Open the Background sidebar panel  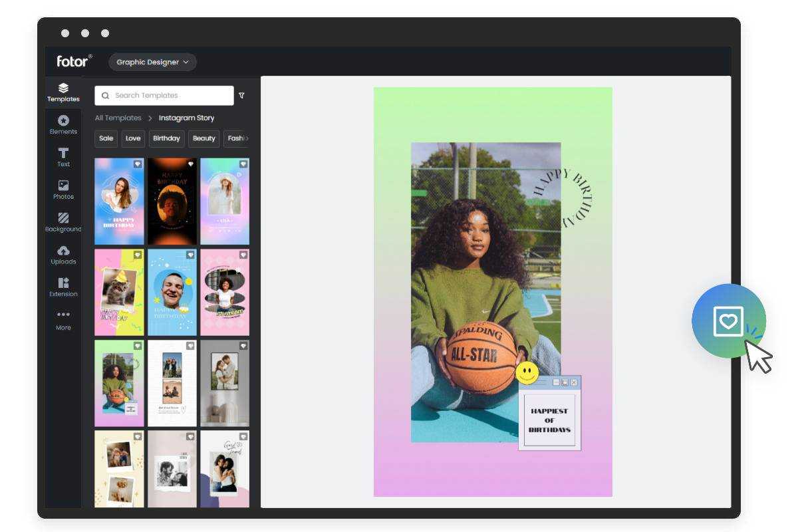point(63,223)
